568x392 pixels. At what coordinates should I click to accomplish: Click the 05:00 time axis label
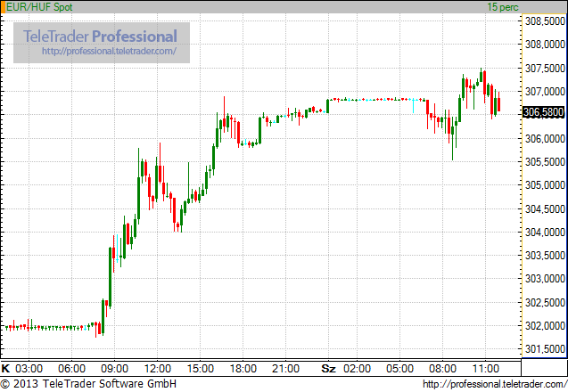[x=399, y=369]
